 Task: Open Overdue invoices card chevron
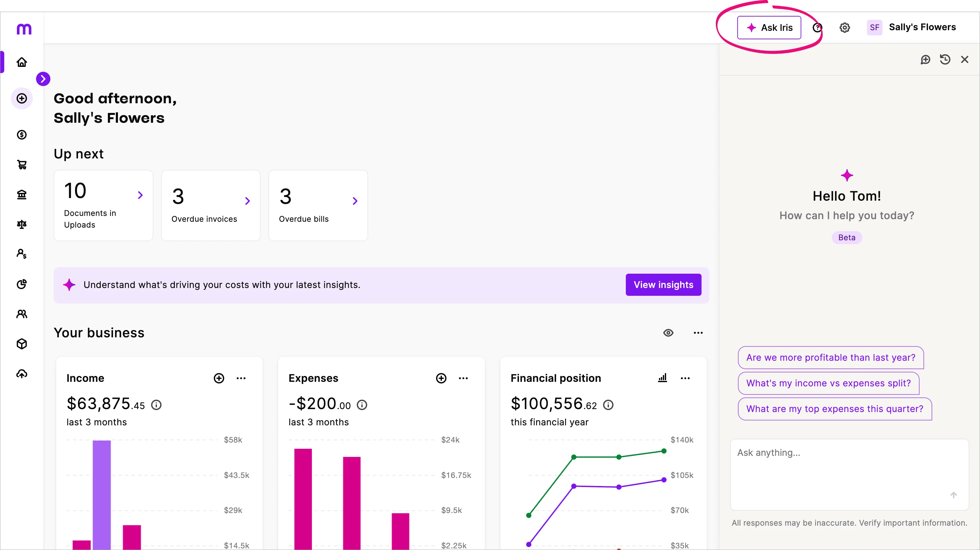pos(248,201)
